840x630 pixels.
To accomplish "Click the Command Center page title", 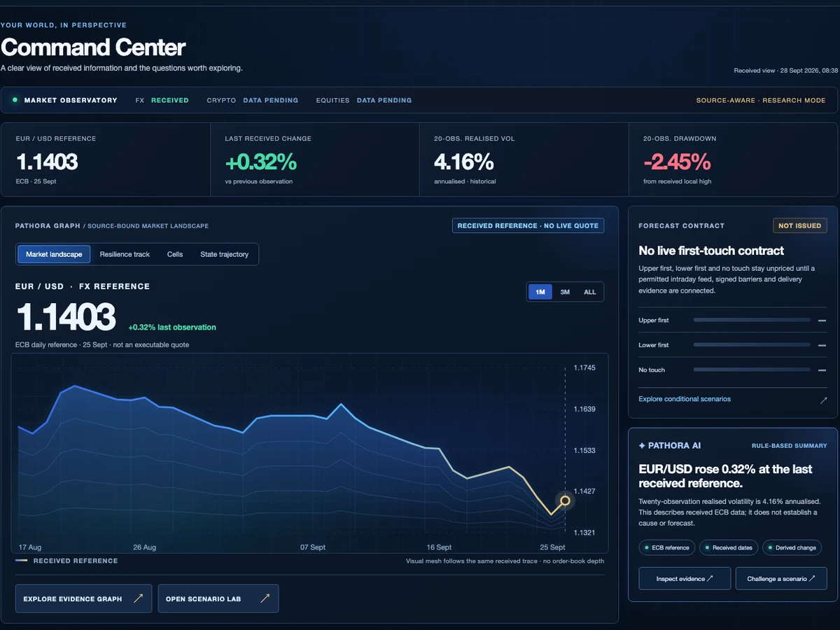I will coord(93,48).
